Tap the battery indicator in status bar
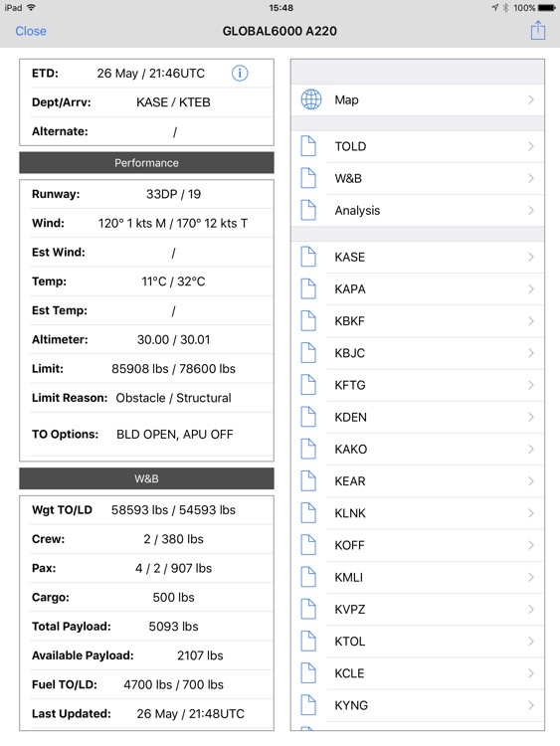 pyautogui.click(x=547, y=8)
